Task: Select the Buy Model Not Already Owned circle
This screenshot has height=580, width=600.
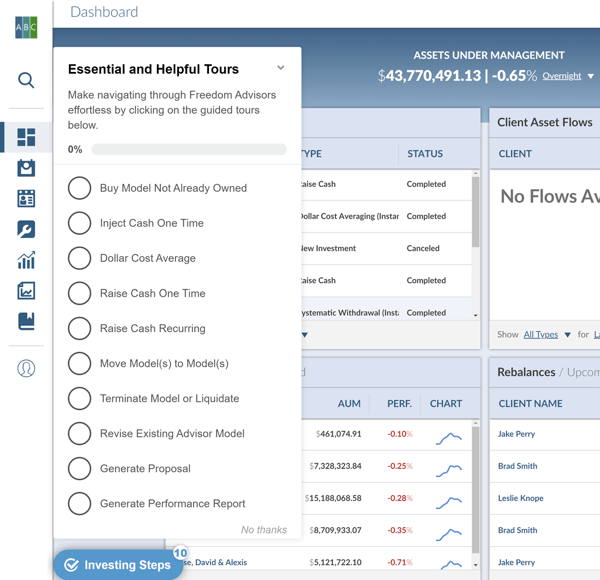Action: point(80,188)
